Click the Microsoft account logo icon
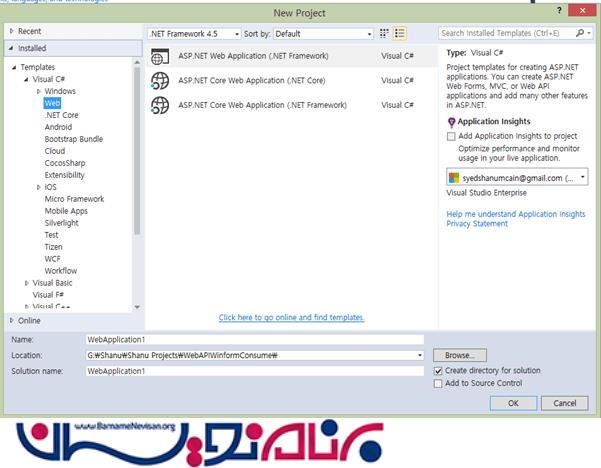 point(453,177)
